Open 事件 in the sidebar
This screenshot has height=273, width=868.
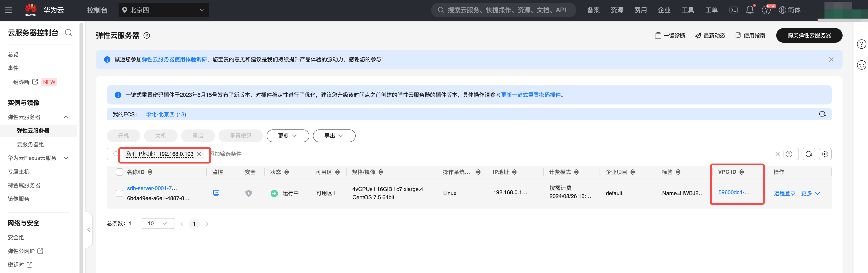tap(13, 68)
